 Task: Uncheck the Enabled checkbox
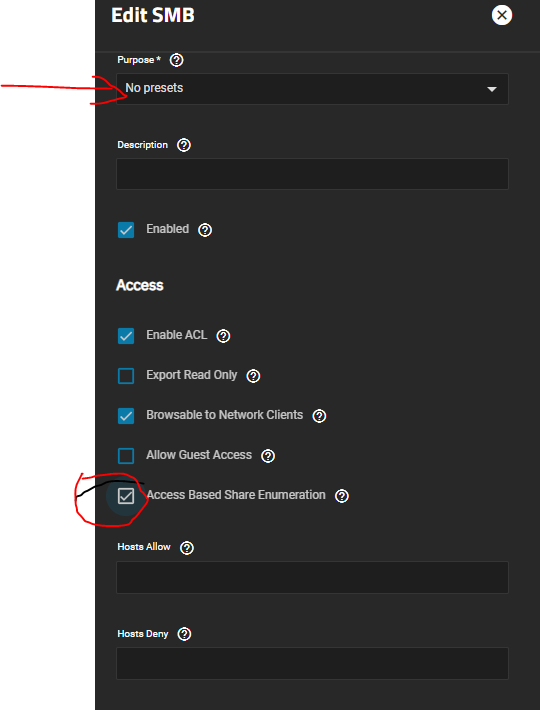point(126,230)
